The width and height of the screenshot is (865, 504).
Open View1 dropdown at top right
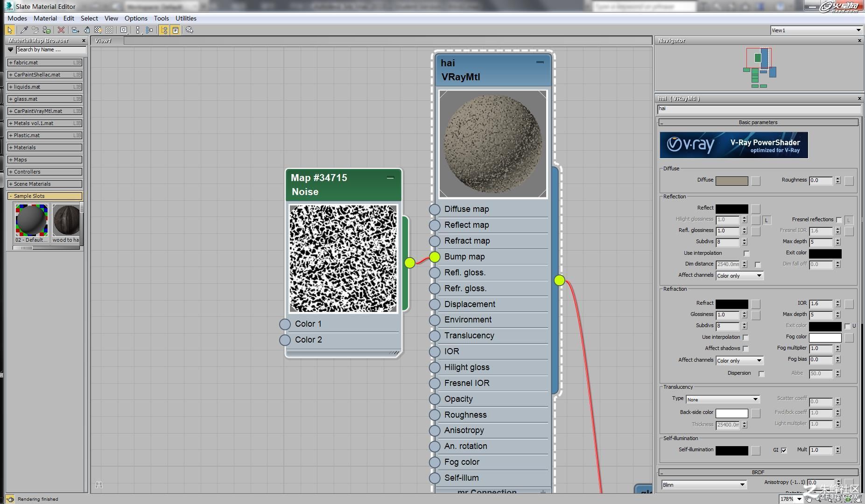(816, 30)
